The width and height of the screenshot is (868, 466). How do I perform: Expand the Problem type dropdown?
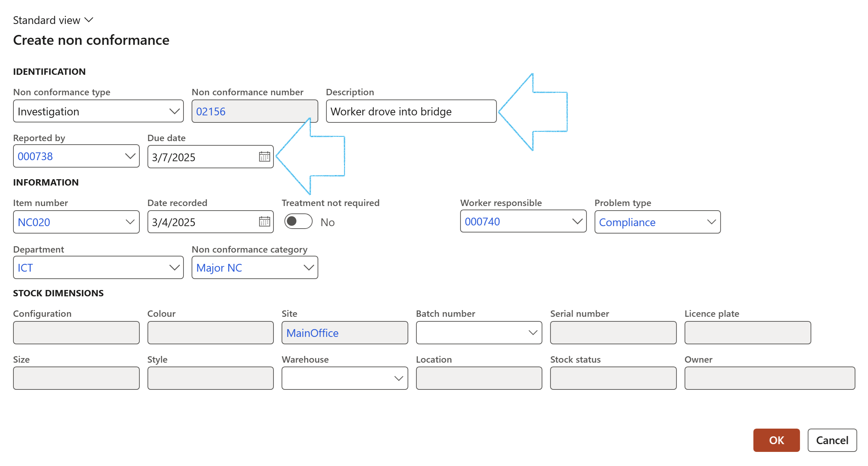pos(711,222)
